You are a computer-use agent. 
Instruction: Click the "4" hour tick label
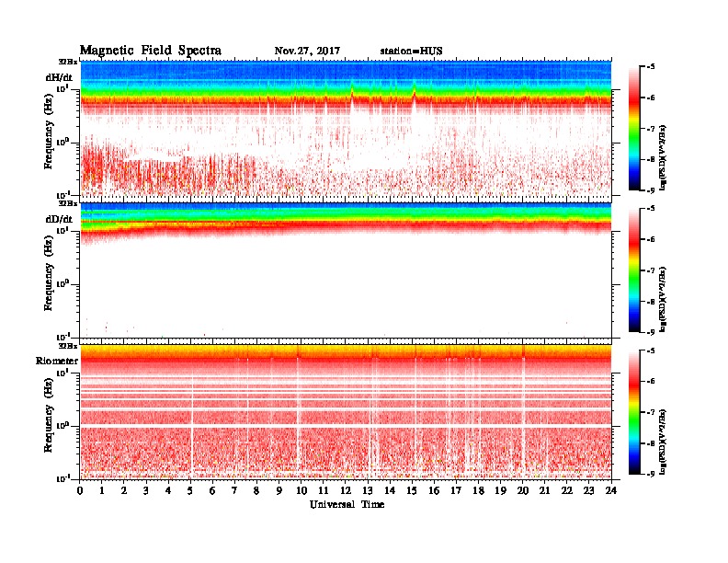[x=168, y=490]
